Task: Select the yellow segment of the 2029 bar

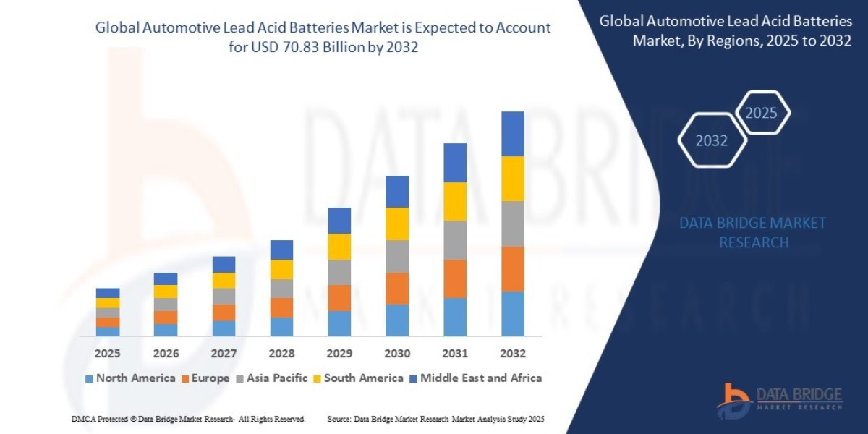Action: [339, 247]
